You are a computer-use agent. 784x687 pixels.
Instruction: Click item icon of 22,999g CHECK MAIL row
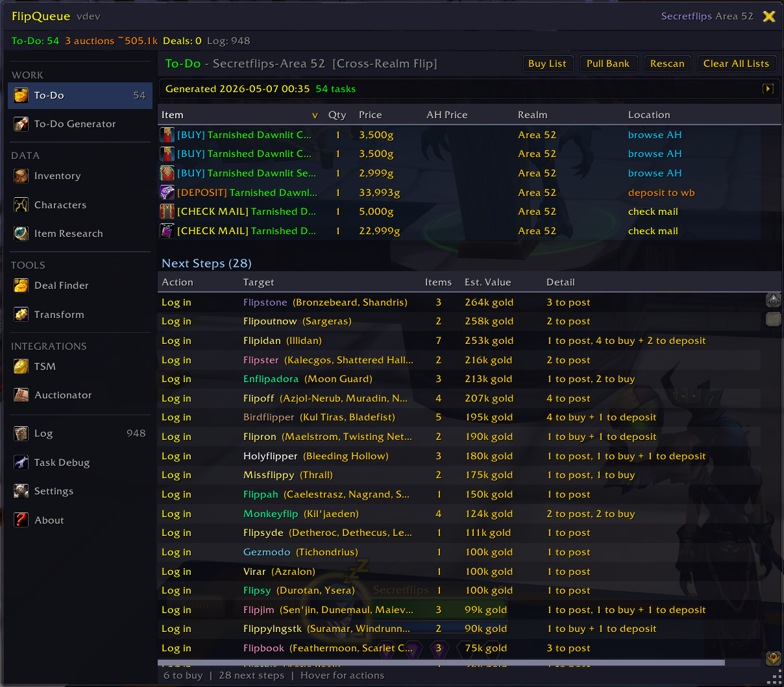click(167, 231)
